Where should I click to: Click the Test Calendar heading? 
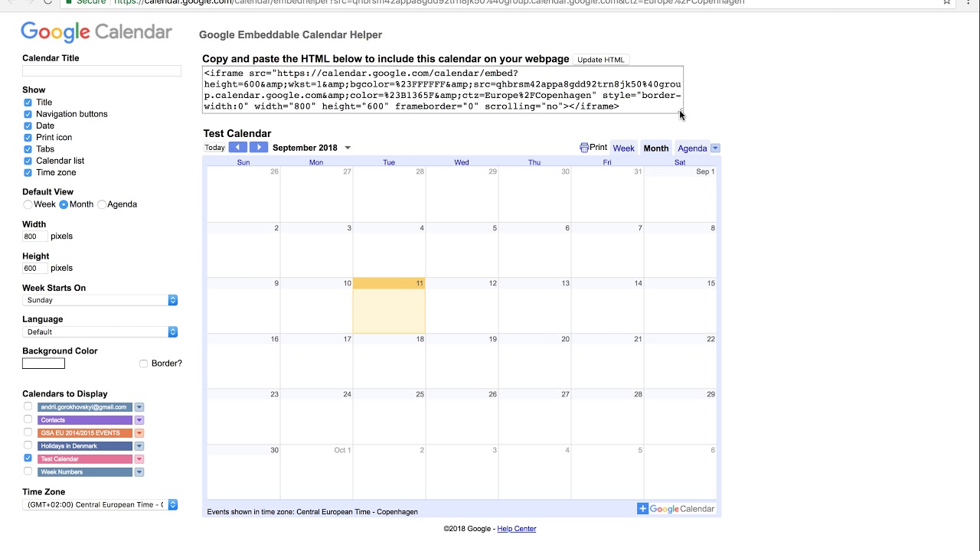pos(237,133)
